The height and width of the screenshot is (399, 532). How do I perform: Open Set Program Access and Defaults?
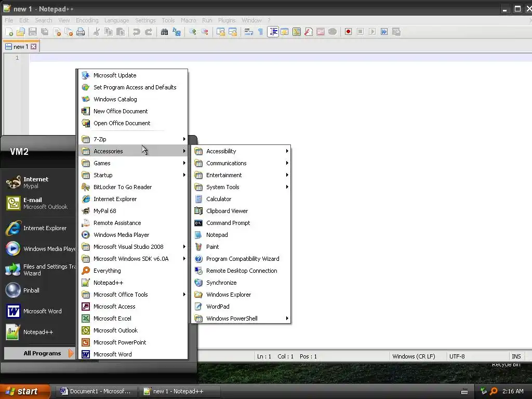click(x=133, y=87)
